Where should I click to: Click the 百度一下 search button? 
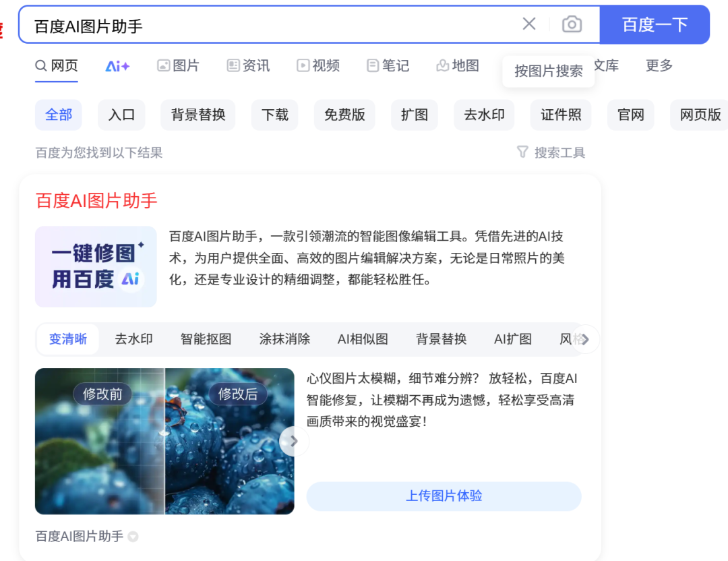(x=655, y=25)
